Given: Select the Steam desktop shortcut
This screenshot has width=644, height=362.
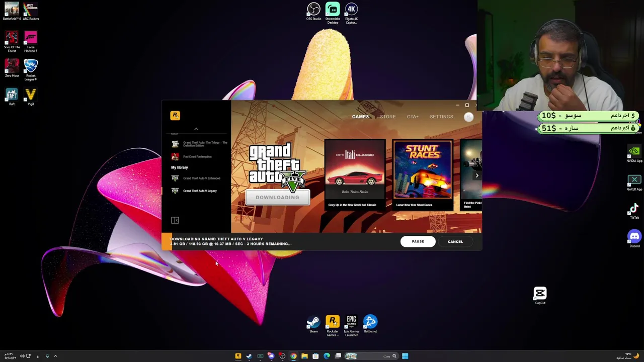Looking at the screenshot, I should [313, 324].
